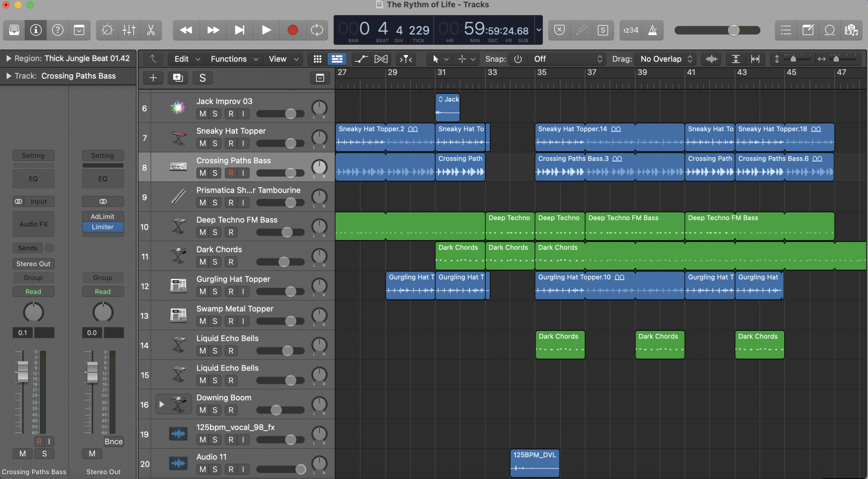
Task: Start playback with the Play button
Action: (266, 30)
